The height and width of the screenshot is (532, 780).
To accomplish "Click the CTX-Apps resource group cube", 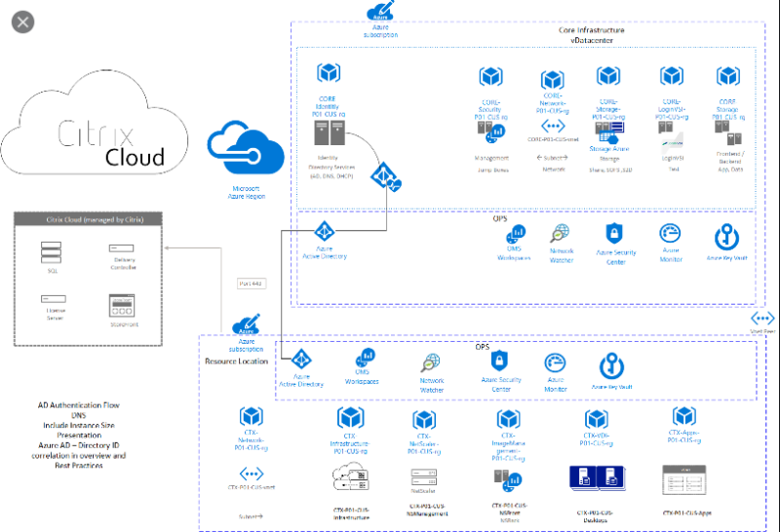I will 684,416.
